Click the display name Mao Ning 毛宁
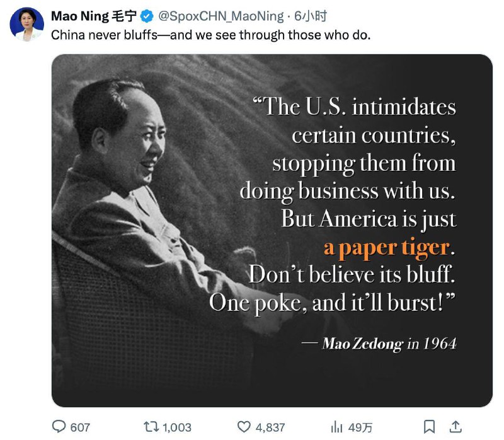Viewport: 504px width, 440px height. (93, 16)
